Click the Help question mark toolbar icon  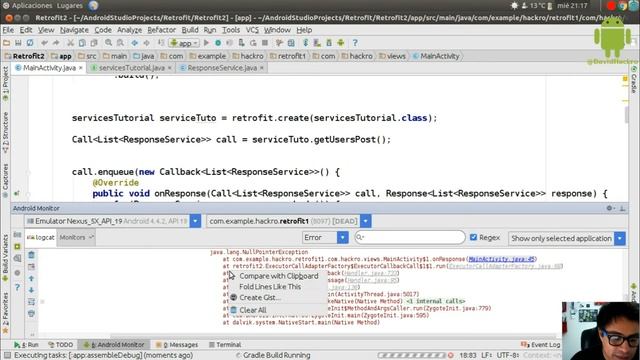point(355,43)
